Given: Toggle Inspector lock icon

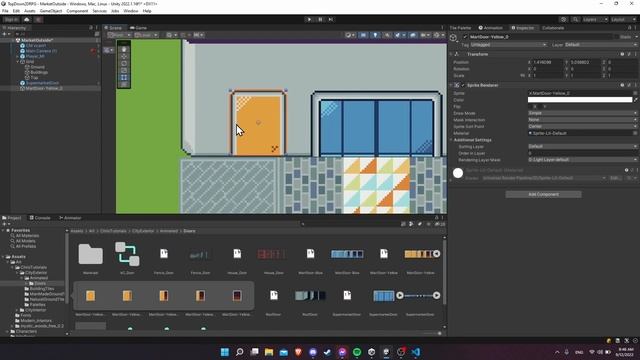Looking at the screenshot, I should 629,28.
